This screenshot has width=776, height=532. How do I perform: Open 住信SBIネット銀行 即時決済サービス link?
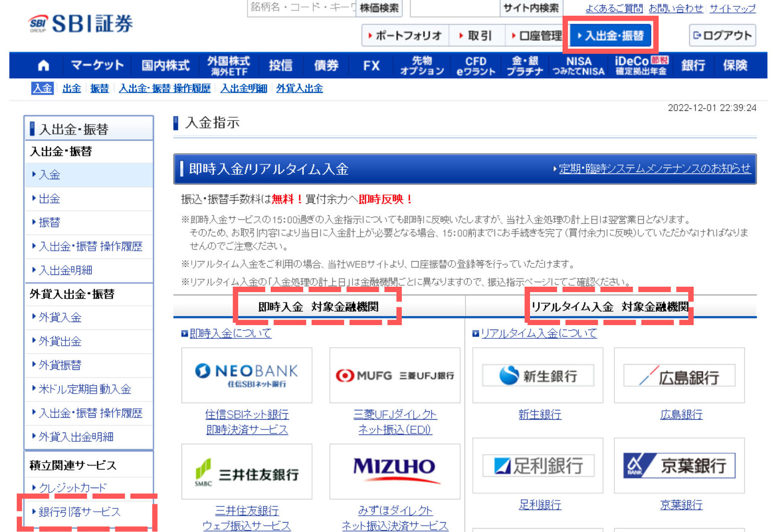click(x=247, y=422)
